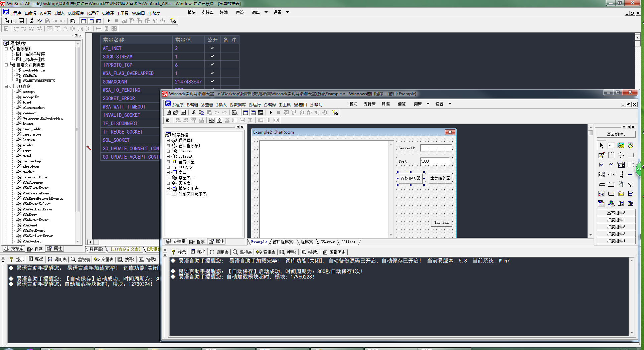Click the Copy icon in the Example window toolbar

click(x=201, y=113)
